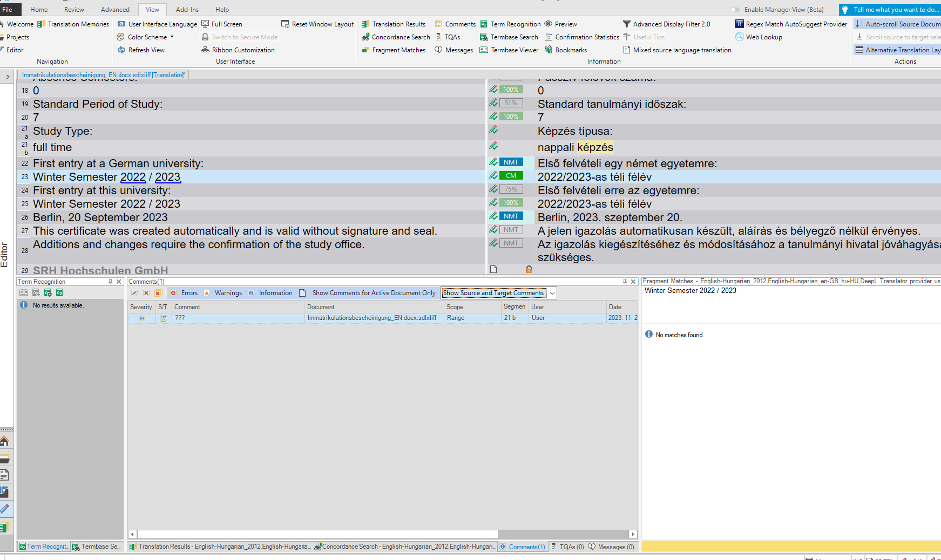Sort by the Document column header

[x=374, y=307]
